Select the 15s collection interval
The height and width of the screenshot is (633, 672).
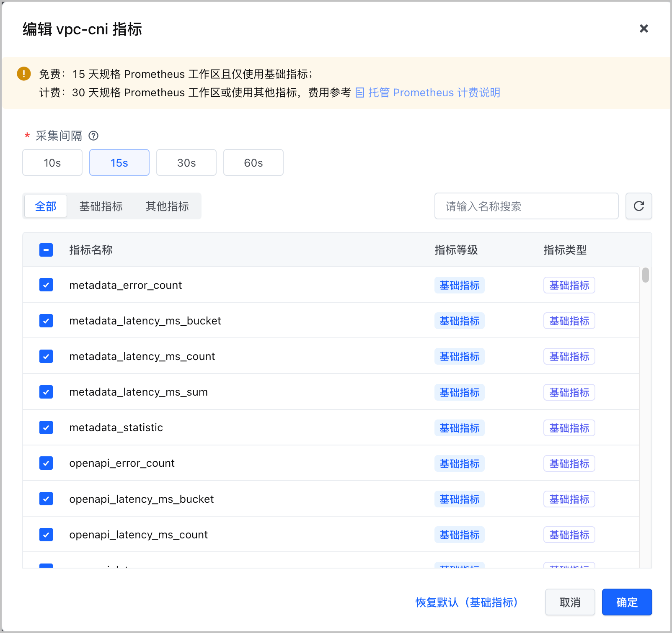coord(119,162)
